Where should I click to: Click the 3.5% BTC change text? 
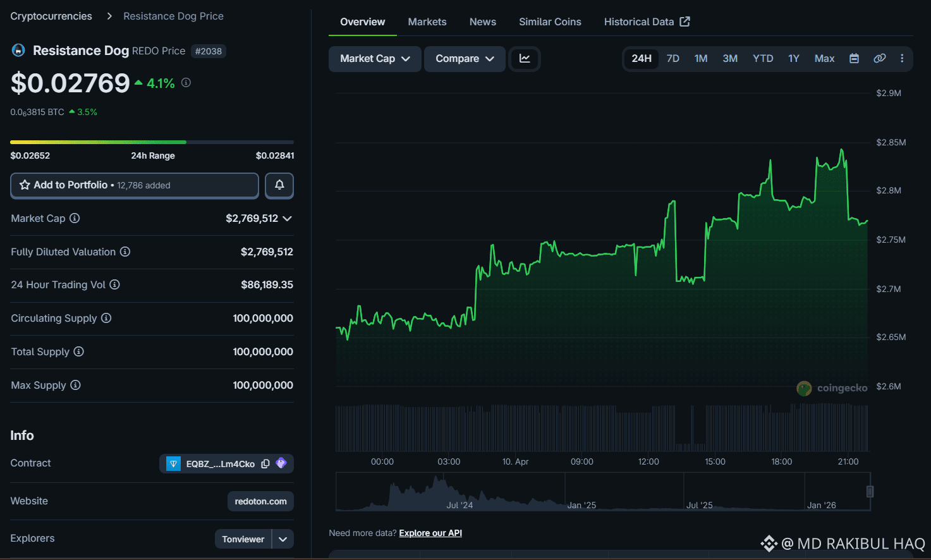87,113
